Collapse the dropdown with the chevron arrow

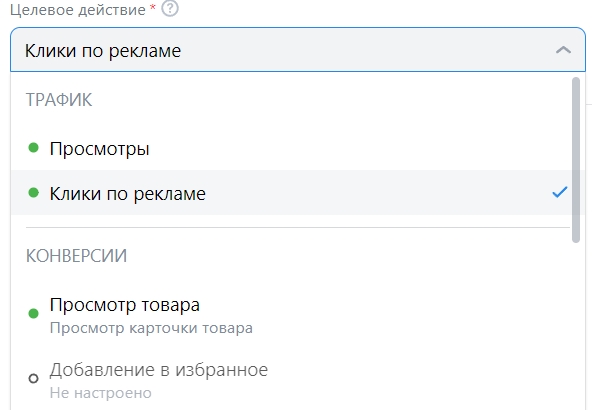pyautogui.click(x=563, y=50)
